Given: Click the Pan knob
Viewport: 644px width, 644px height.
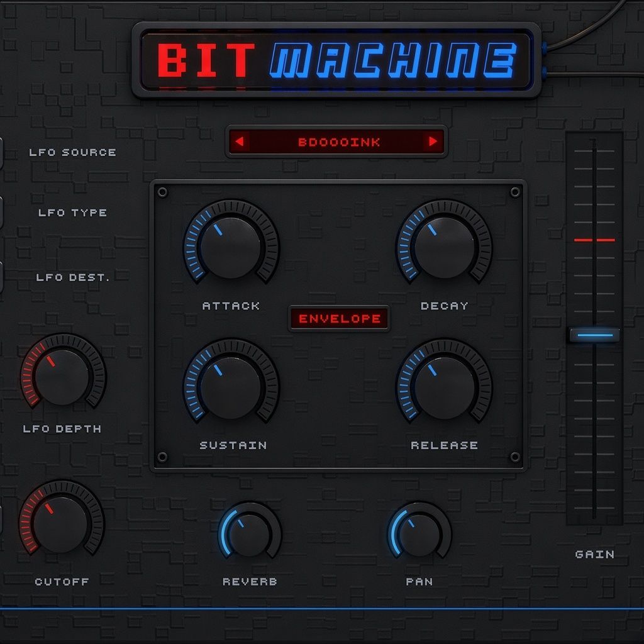Looking at the screenshot, I should tap(419, 536).
